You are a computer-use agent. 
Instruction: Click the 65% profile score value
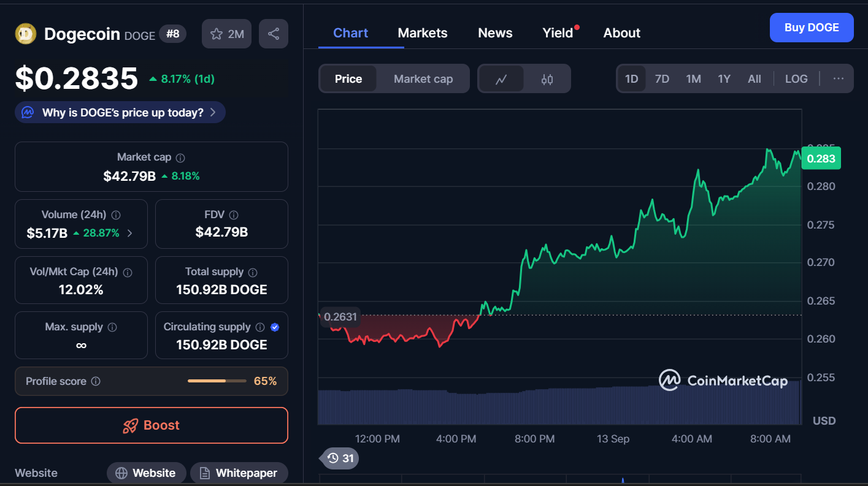point(265,381)
